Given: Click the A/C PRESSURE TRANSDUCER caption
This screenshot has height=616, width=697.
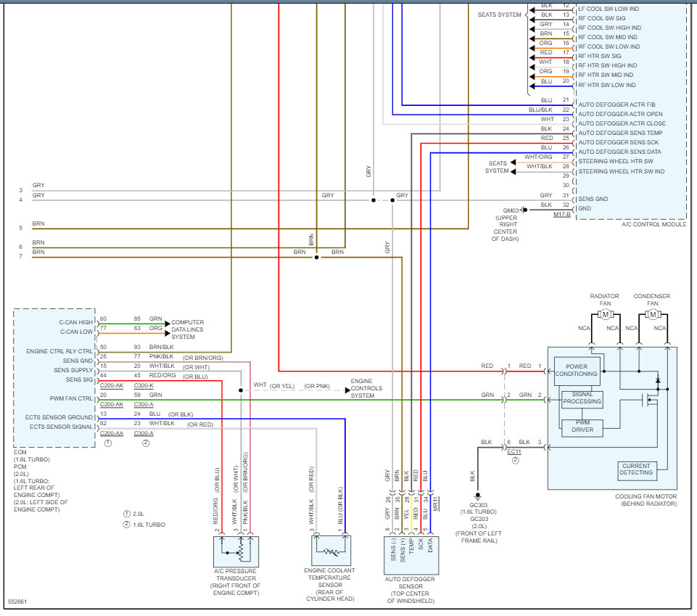Looking at the screenshot, I should pyautogui.click(x=236, y=582).
